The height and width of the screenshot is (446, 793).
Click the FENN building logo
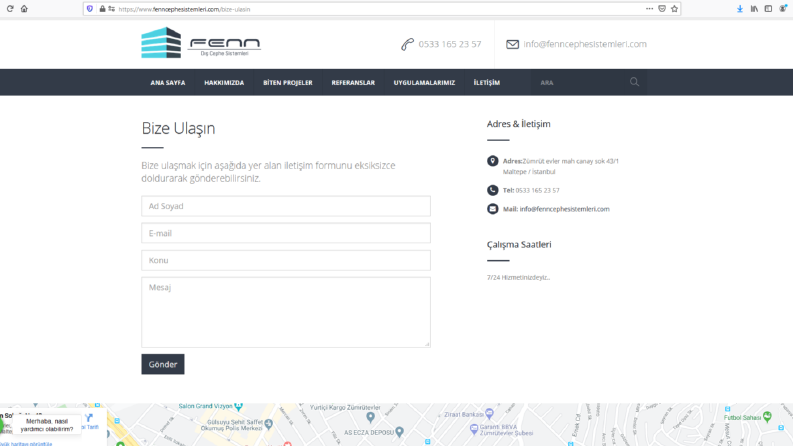pyautogui.click(x=161, y=42)
